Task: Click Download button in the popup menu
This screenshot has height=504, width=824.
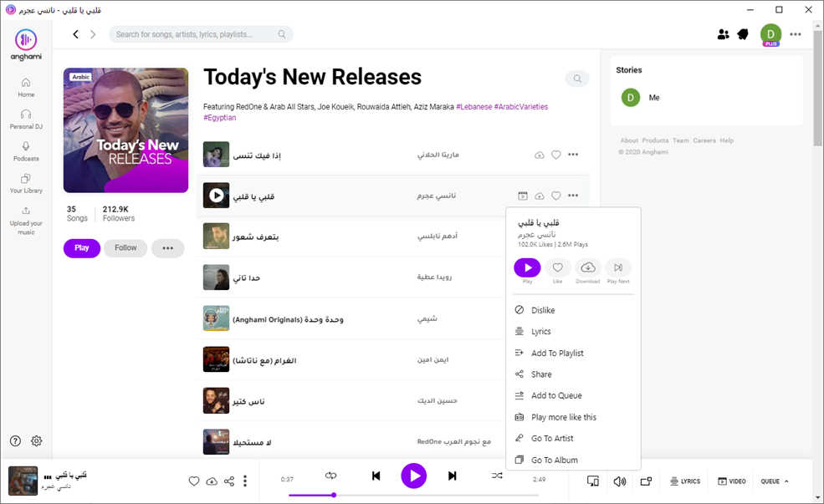Action: [588, 267]
